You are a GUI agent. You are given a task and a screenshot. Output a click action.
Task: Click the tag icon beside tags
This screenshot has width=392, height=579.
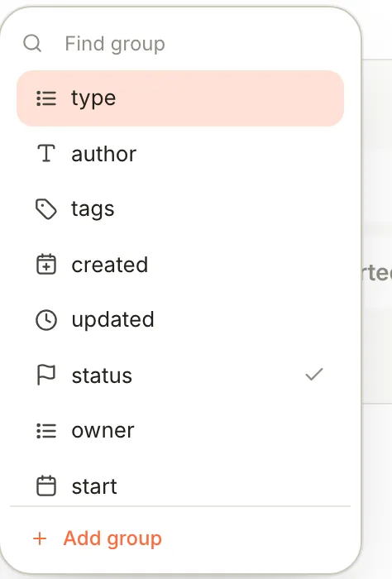(46, 209)
